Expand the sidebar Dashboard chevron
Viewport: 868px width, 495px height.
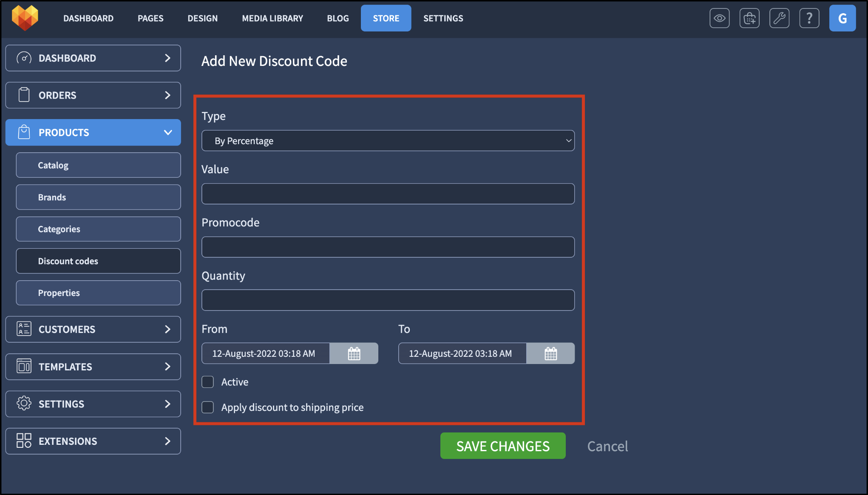pyautogui.click(x=167, y=58)
